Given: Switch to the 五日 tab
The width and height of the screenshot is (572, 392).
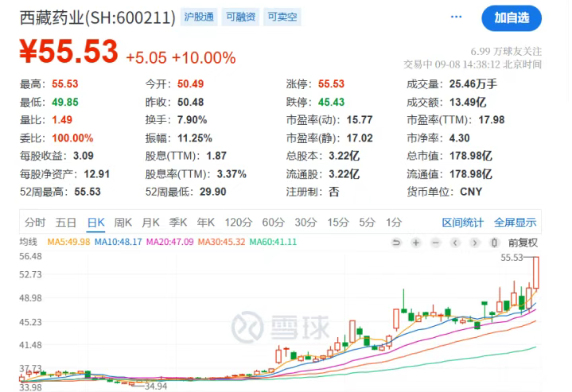Looking at the screenshot, I should pyautogui.click(x=66, y=223).
